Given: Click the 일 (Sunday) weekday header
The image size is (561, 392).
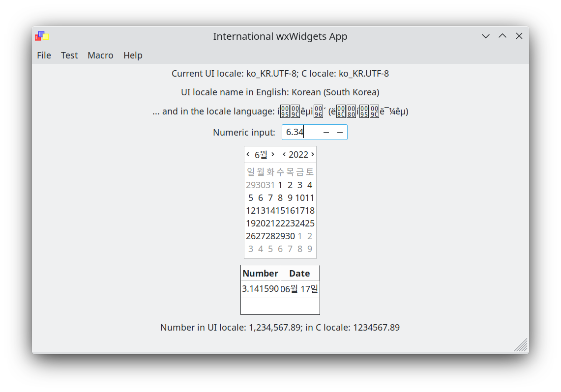Looking at the screenshot, I should pyautogui.click(x=250, y=172).
